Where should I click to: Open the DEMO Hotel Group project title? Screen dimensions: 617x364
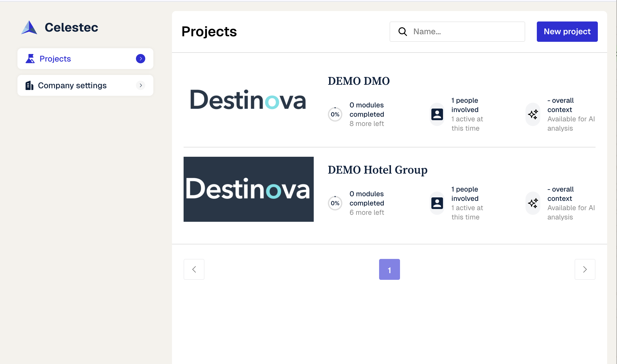click(378, 170)
